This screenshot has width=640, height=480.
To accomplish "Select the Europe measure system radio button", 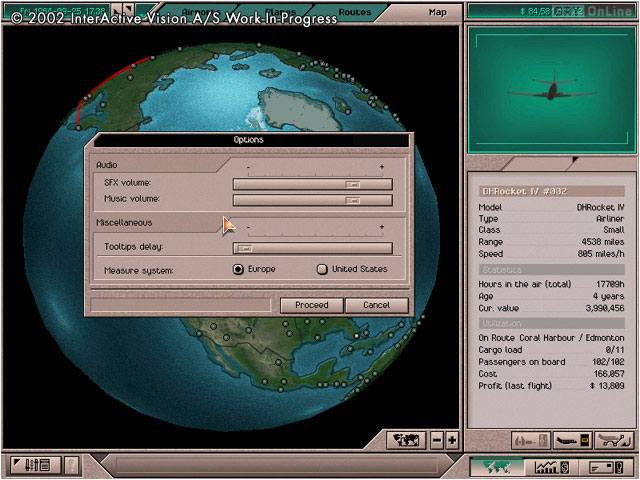I will tap(238, 269).
